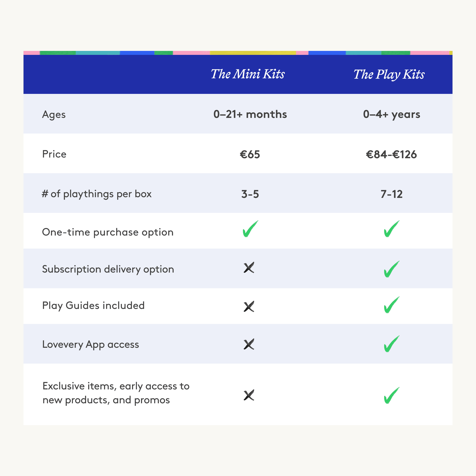The image size is (476, 476).
Task: Click Mini Kits Play Guides X mark
Action: pos(249,307)
